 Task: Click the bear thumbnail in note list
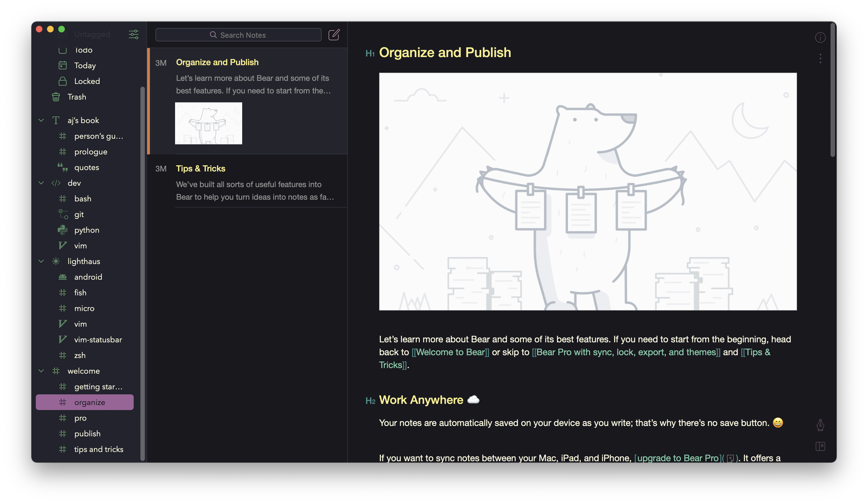[208, 123]
